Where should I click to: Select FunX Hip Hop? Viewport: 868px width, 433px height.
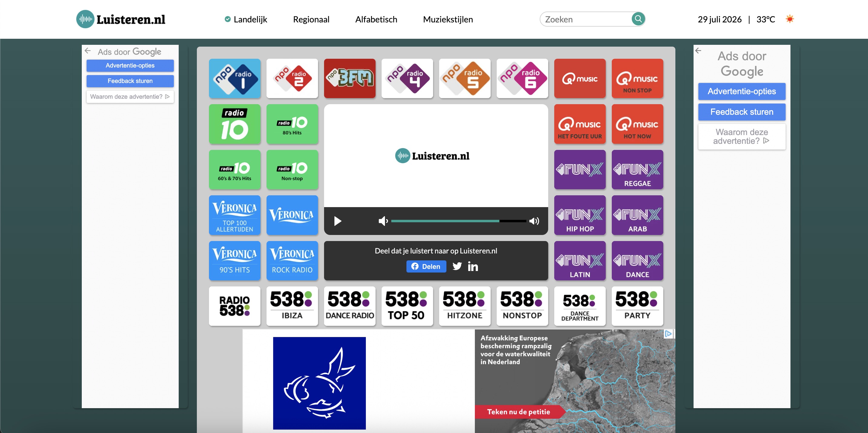[580, 215]
